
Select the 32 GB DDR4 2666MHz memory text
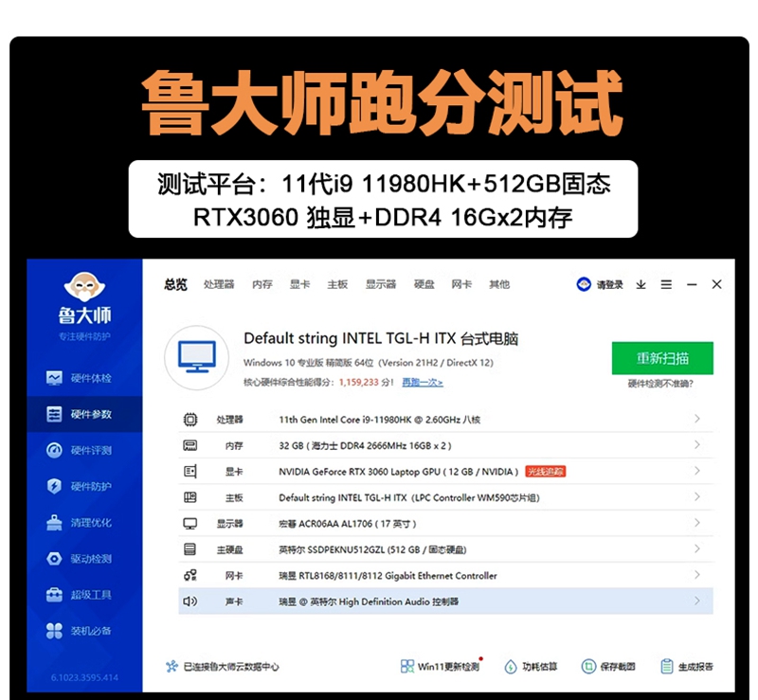pyautogui.click(x=365, y=446)
